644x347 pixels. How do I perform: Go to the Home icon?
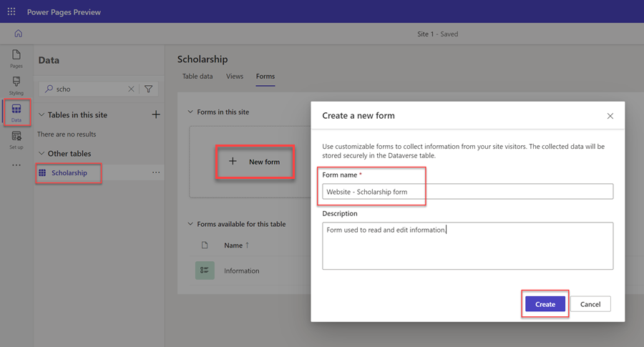point(18,34)
